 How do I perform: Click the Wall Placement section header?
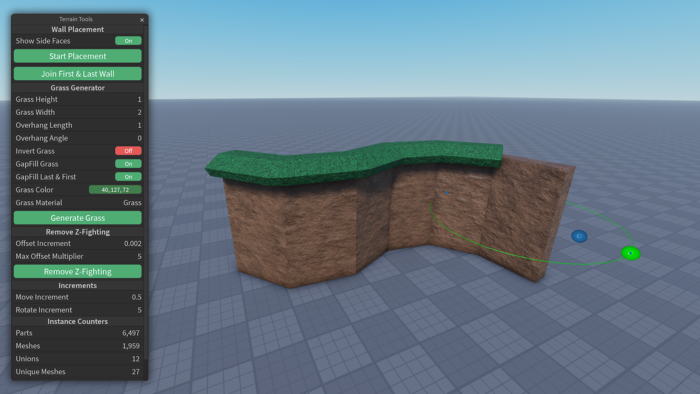pyautogui.click(x=78, y=29)
